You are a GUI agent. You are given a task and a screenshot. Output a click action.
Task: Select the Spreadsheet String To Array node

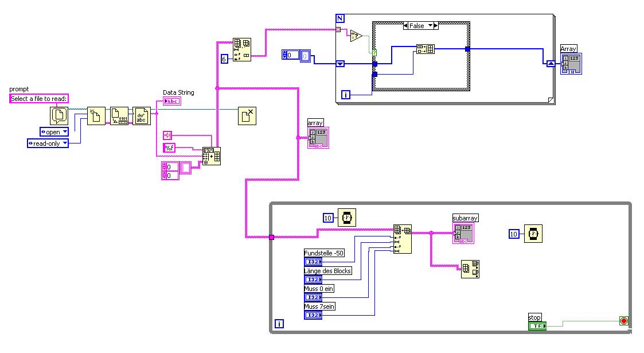point(212,156)
